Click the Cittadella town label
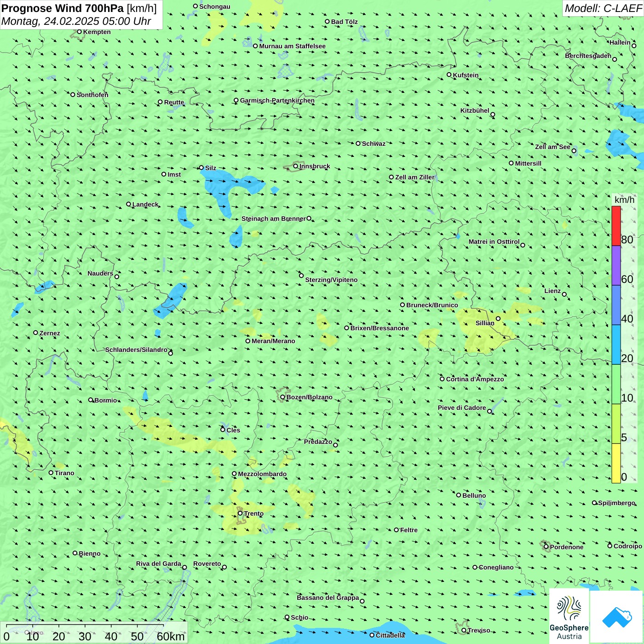Viewport: 644px width, 644px height. (x=391, y=635)
